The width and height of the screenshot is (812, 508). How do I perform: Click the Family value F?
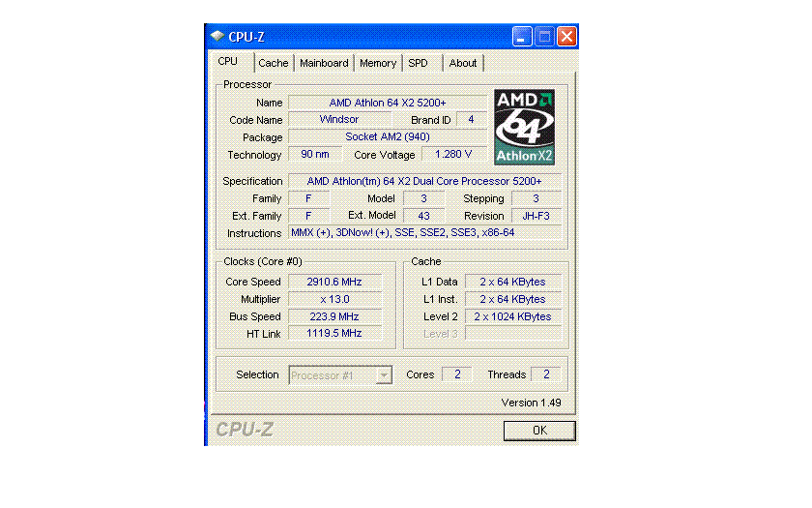tap(308, 198)
